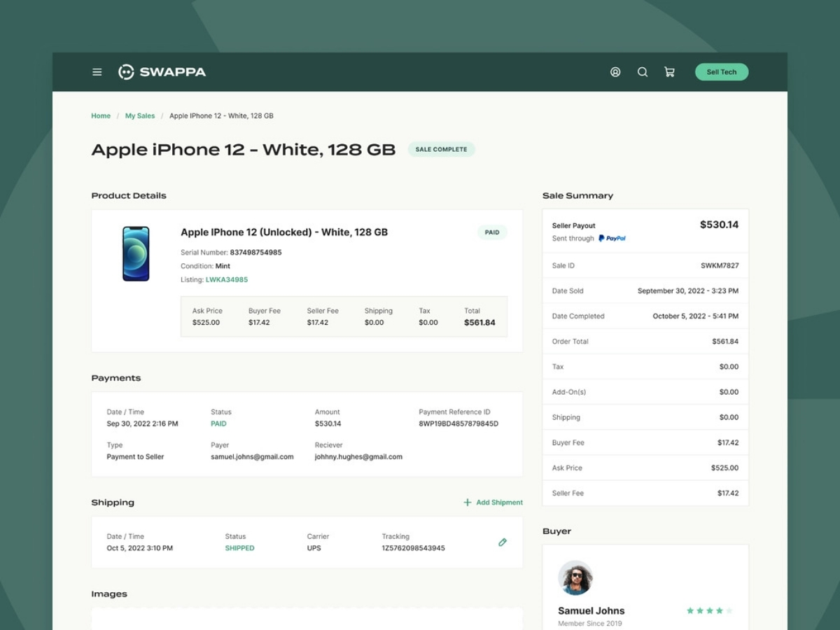Click Samuel Johns buyer avatar

pos(575,578)
